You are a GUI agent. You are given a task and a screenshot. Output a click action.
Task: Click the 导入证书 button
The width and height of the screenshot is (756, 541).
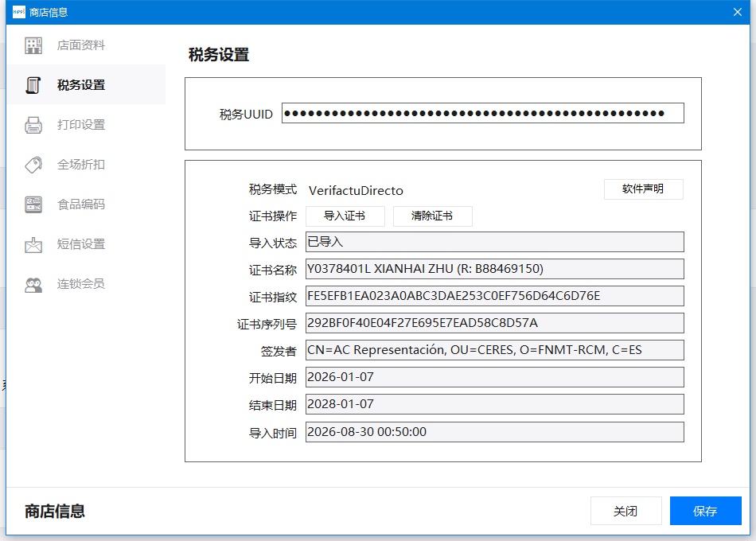[x=345, y=216]
